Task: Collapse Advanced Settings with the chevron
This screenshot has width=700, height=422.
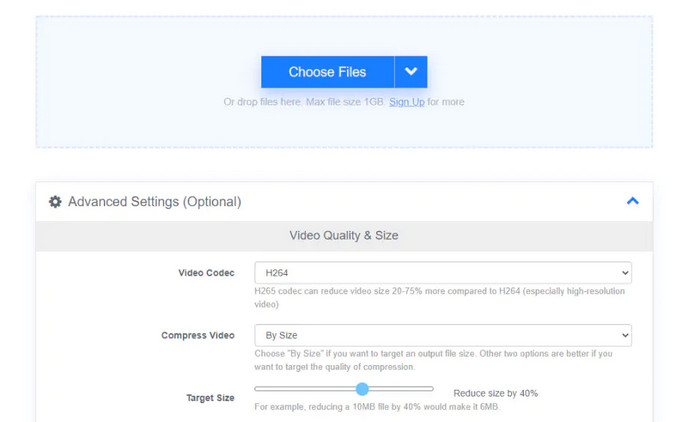Action: (x=632, y=201)
